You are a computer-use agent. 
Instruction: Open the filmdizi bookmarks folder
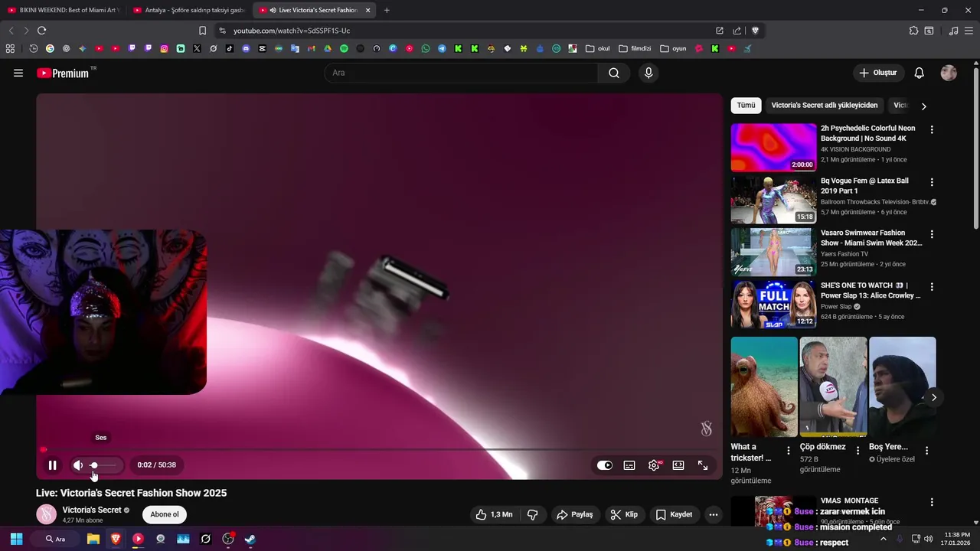tap(635, 48)
